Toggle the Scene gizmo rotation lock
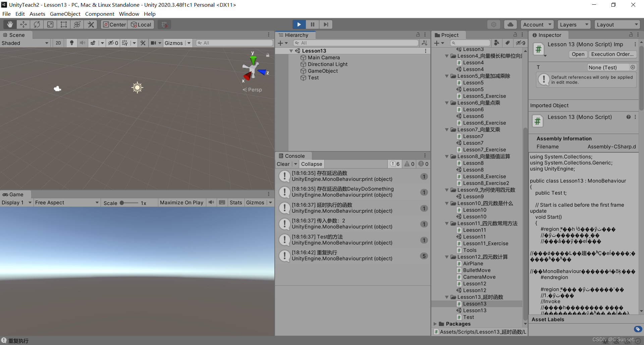Screen dimensions: 644x345 pyautogui.click(x=268, y=55)
